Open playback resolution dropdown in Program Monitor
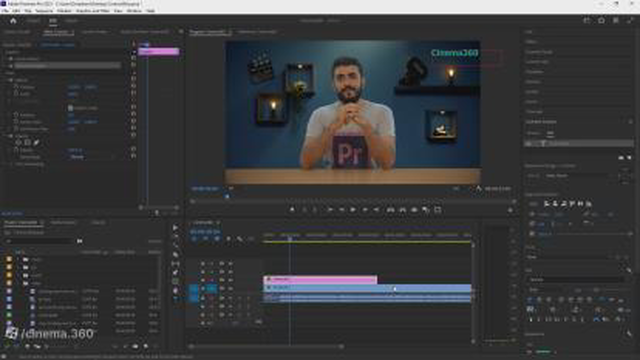The height and width of the screenshot is (360, 640). pyautogui.click(x=457, y=189)
